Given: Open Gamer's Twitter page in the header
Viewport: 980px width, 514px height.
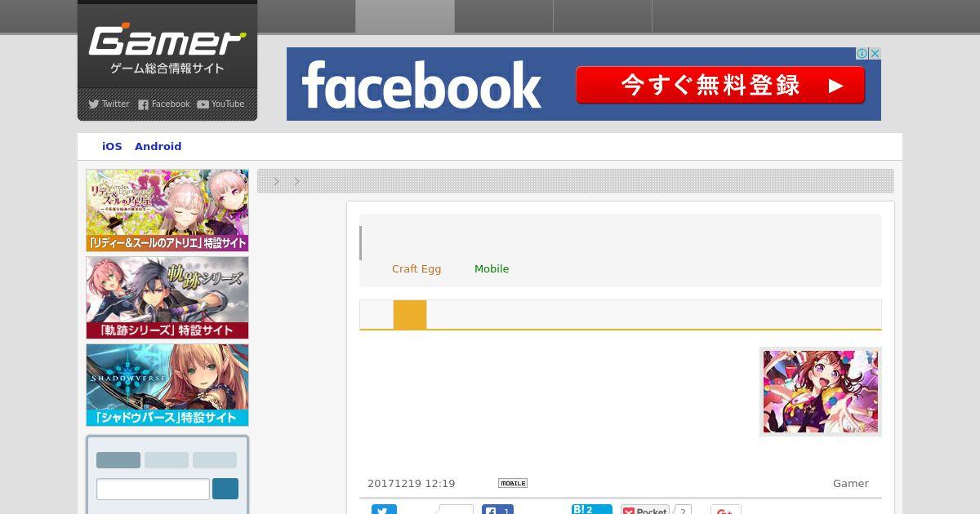Looking at the screenshot, I should click(x=109, y=104).
